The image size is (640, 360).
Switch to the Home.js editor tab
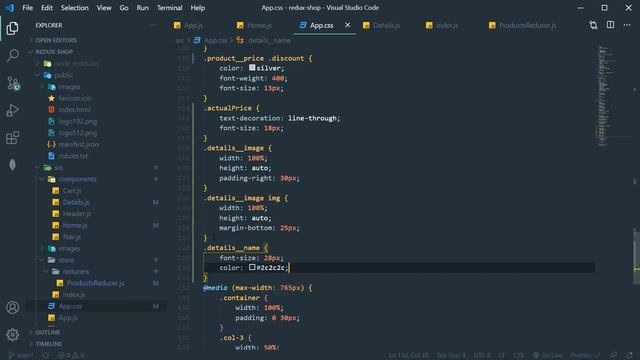click(x=255, y=25)
